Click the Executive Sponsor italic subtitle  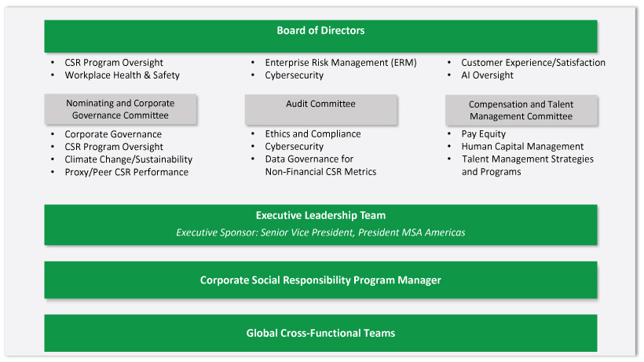coord(320,232)
